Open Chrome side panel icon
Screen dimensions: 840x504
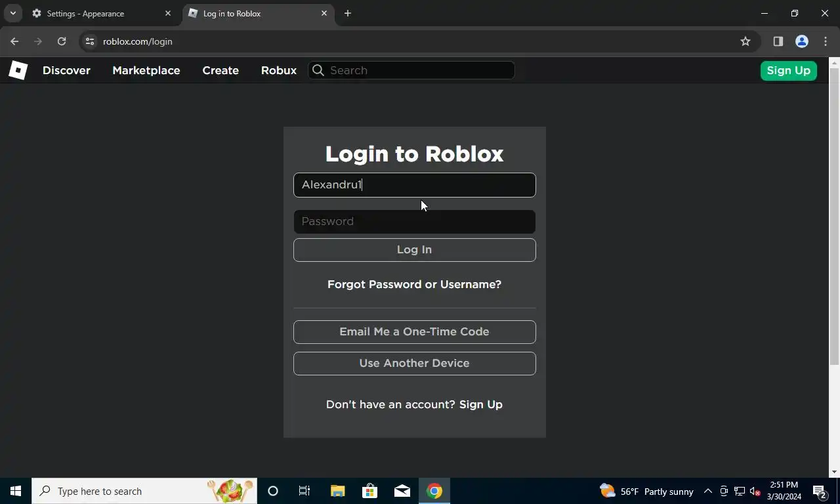click(778, 41)
